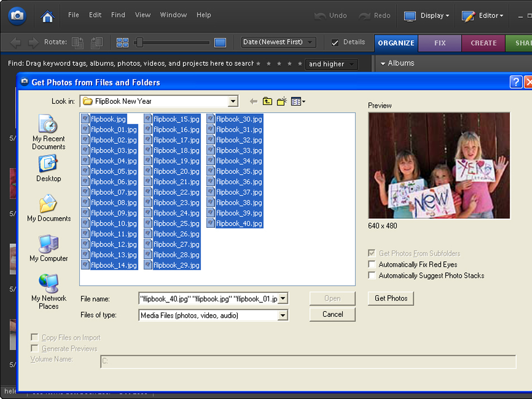Click the preview photo of children
This screenshot has height=399, width=532.
coord(439,166)
